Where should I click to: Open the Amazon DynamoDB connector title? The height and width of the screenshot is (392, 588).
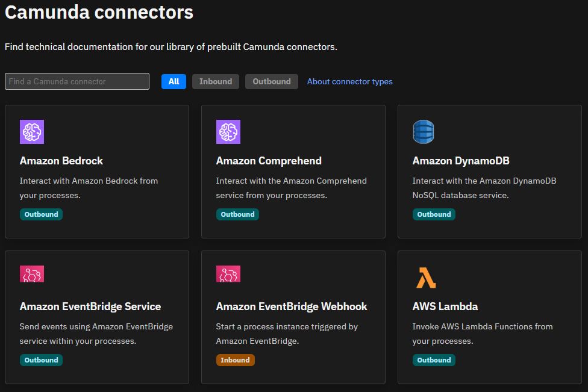click(461, 161)
